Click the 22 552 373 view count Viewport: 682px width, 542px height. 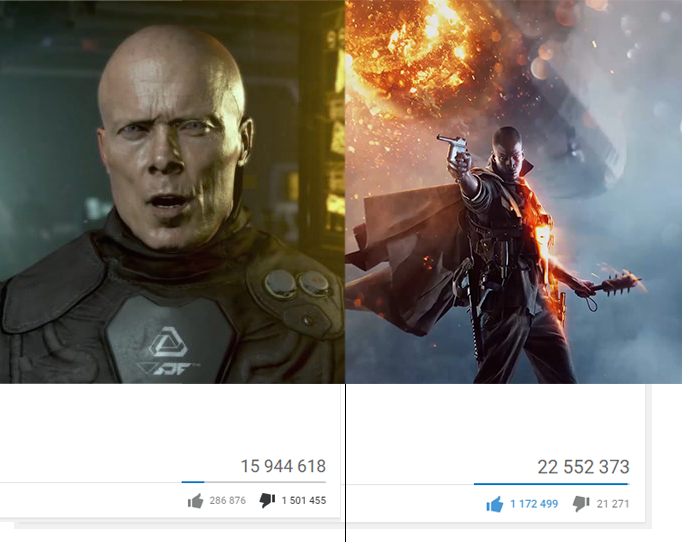583,467
